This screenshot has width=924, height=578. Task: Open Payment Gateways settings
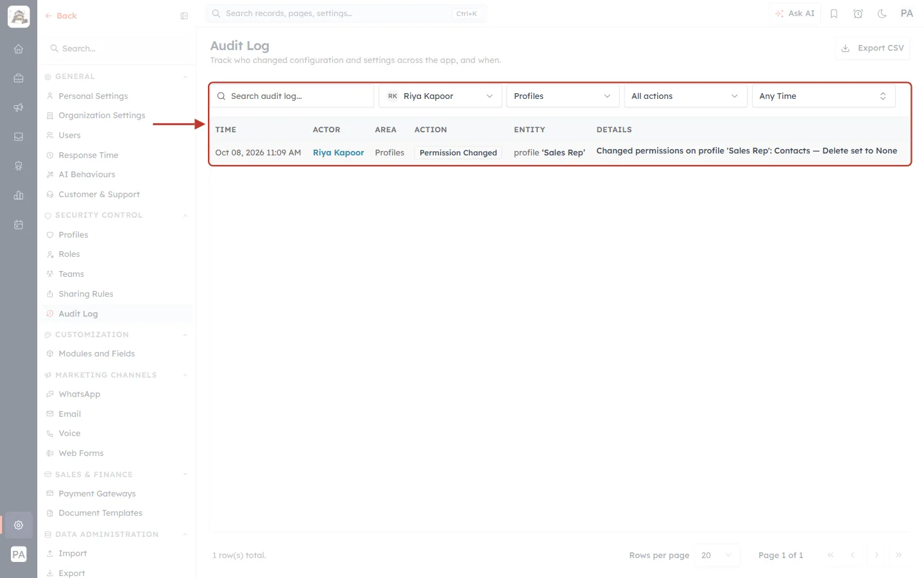pyautogui.click(x=97, y=494)
